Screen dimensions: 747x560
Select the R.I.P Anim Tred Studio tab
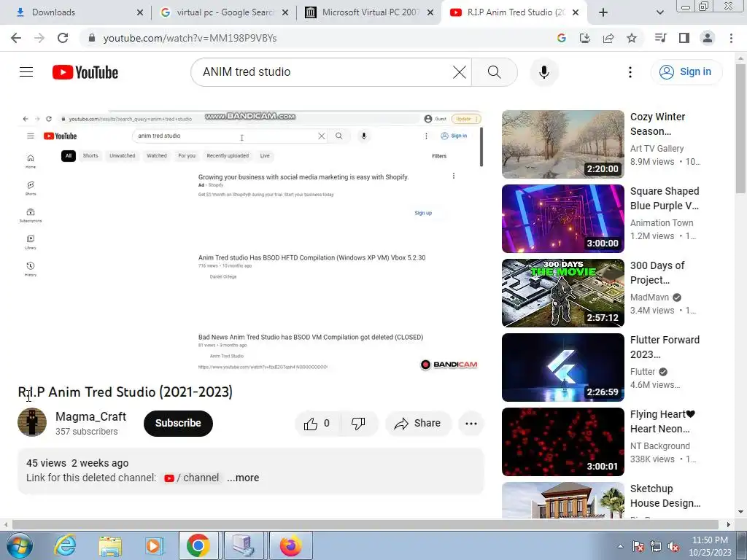pyautogui.click(x=514, y=12)
